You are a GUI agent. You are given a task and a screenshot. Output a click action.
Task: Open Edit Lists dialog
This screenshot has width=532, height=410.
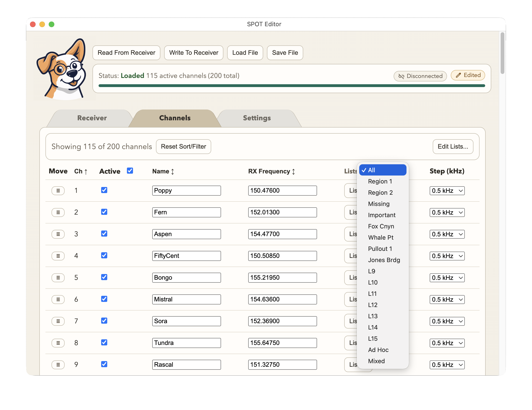point(453,146)
